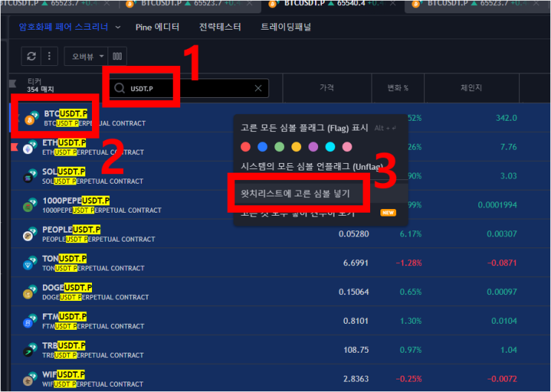Toggle the red flag on ETHUSDT.P row
The width and height of the screenshot is (551, 392).
pos(14,147)
